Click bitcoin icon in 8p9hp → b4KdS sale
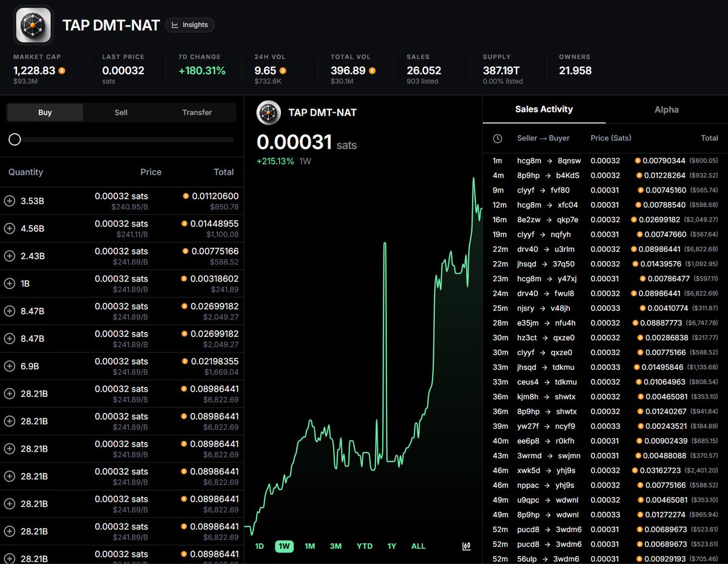This screenshot has width=728, height=564. pos(639,175)
